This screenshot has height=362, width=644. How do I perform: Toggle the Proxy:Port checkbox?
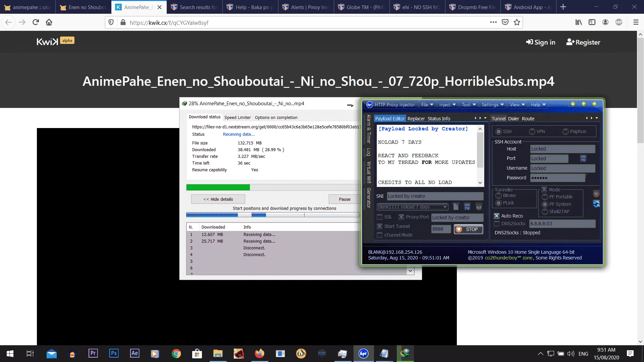[401, 217]
